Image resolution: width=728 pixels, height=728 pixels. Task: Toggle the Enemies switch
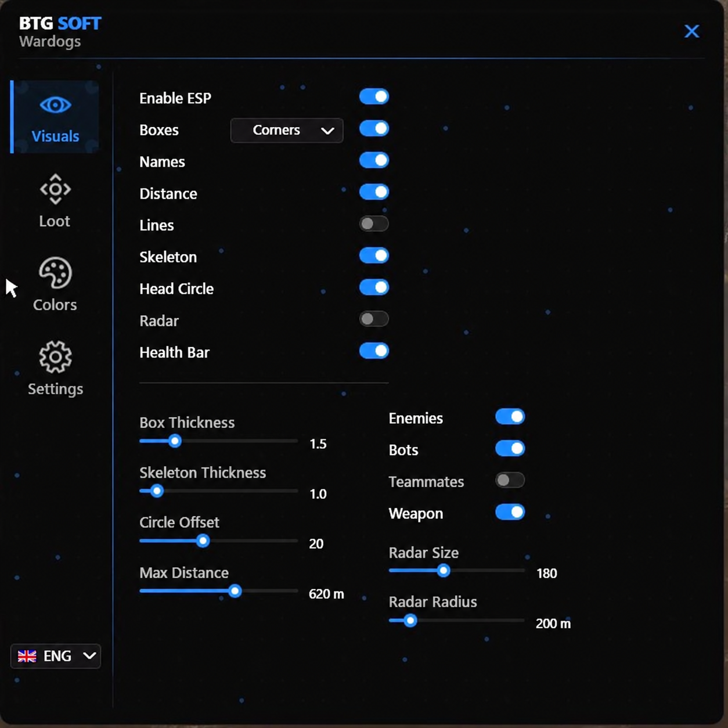pos(510,417)
